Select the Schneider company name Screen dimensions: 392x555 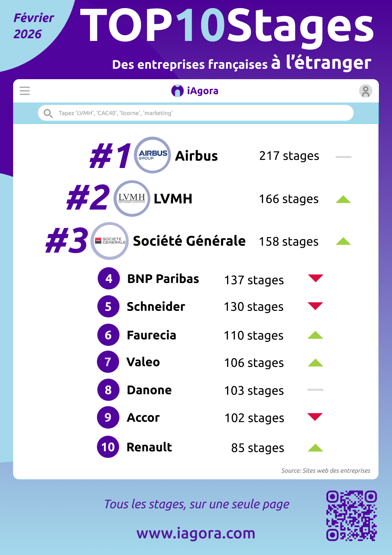[x=156, y=307]
